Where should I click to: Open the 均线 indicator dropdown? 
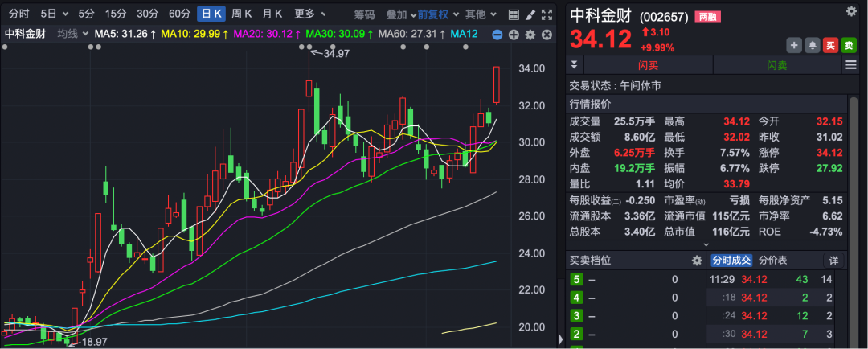point(72,34)
